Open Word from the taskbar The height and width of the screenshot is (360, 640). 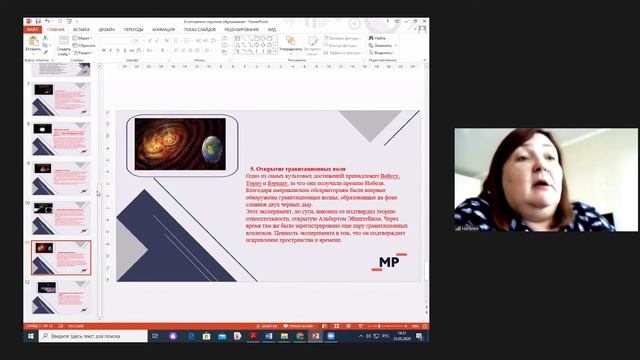click(x=269, y=336)
